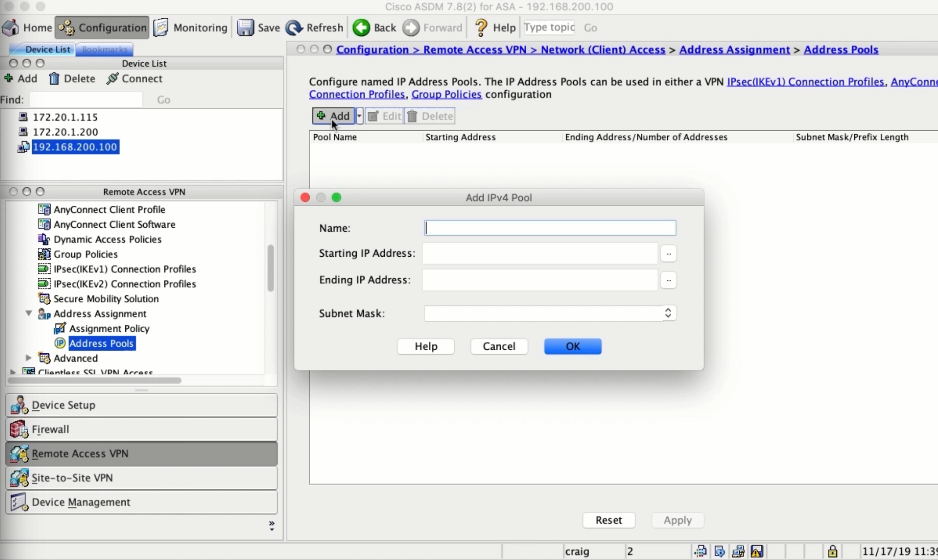This screenshot has height=560, width=938.
Task: Click the Device Management section icon
Action: point(19,502)
